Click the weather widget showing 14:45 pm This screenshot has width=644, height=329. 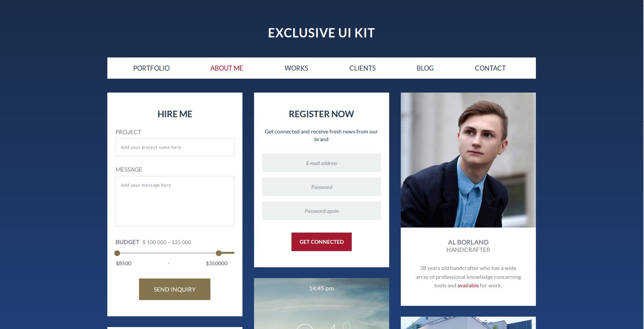[x=322, y=304]
